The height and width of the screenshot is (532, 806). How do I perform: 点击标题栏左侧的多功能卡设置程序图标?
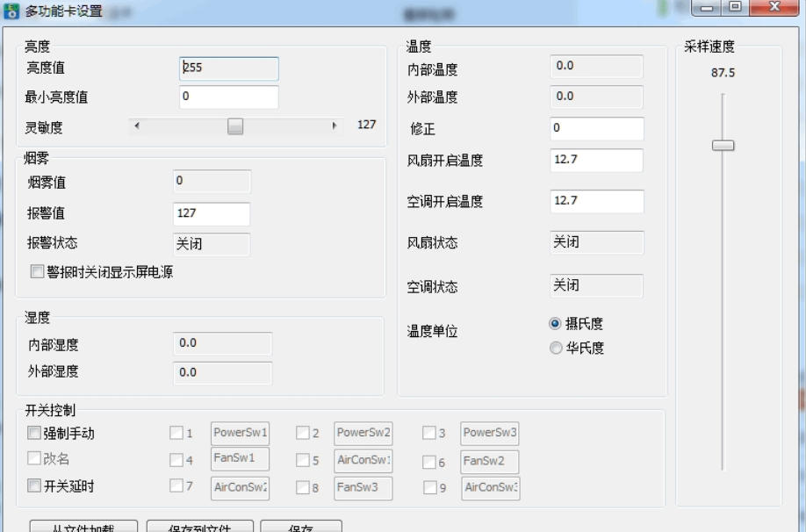11,11
